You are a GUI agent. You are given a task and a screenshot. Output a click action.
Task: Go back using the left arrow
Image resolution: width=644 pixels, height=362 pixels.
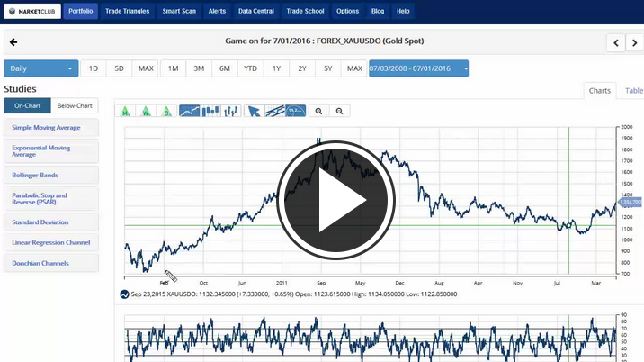[13, 42]
